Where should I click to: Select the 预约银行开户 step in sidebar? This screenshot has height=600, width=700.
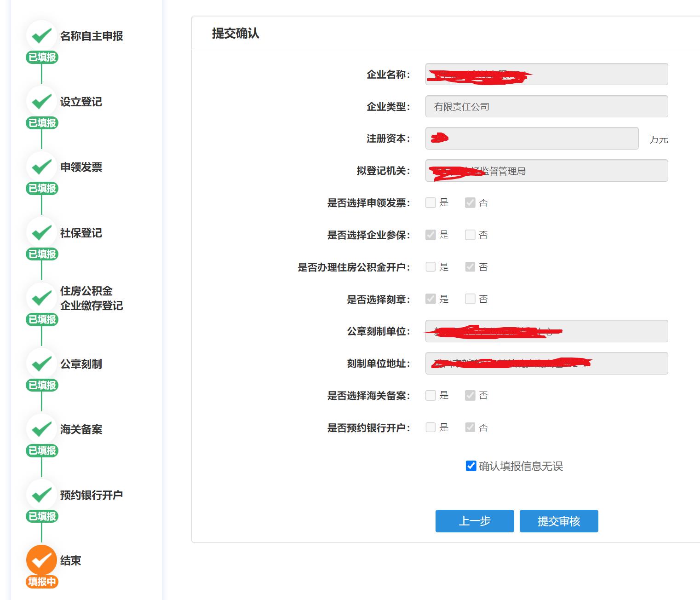41,495
